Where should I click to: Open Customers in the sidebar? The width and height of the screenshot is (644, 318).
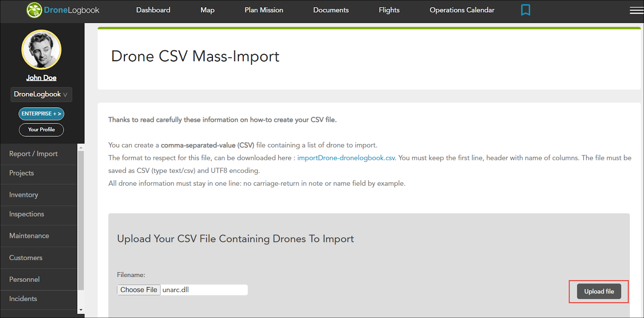tap(39, 258)
